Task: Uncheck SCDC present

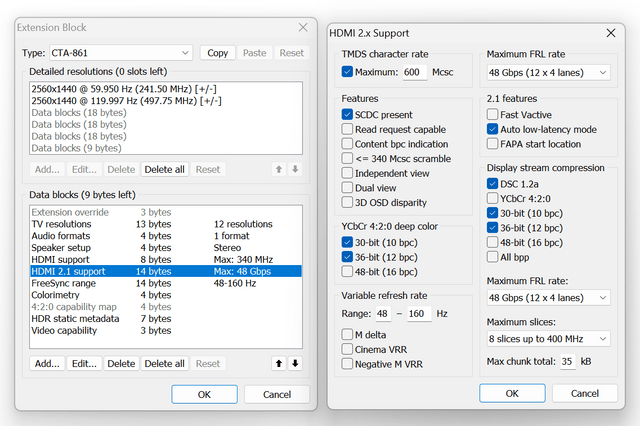Action: (x=347, y=115)
